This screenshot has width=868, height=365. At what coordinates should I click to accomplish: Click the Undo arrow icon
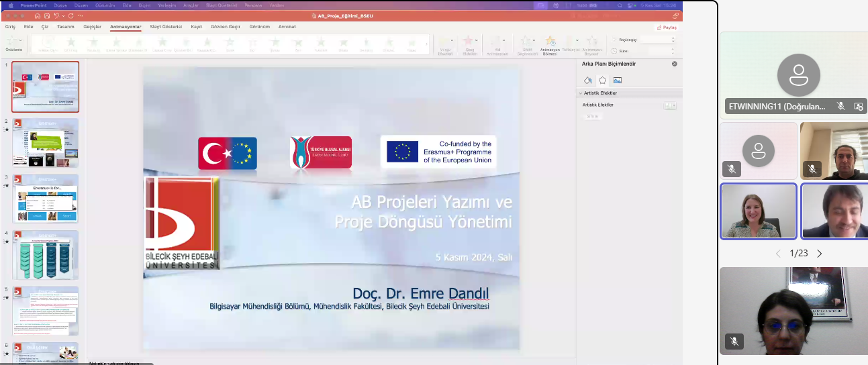(x=56, y=16)
